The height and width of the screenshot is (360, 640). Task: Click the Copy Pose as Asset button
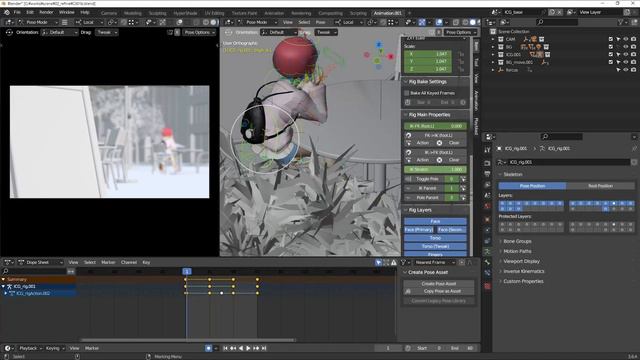coord(439,291)
